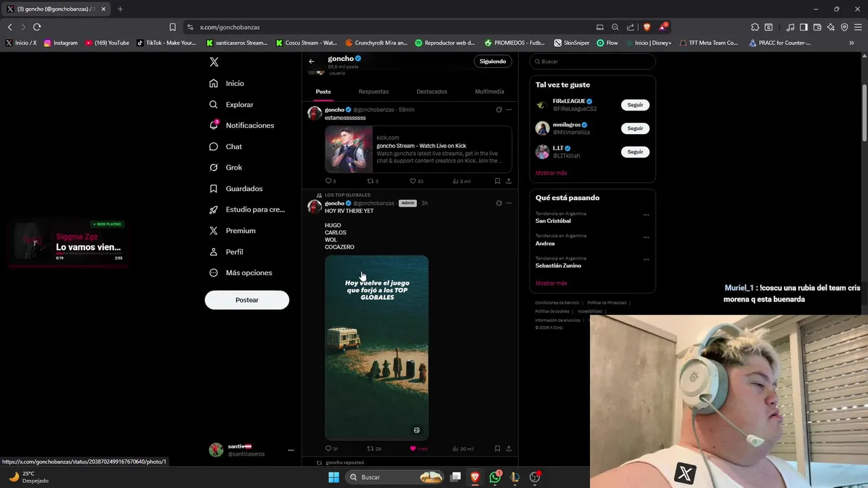This screenshot has height=488, width=868.
Task: Like the estamossssssss post
Action: tap(416, 181)
